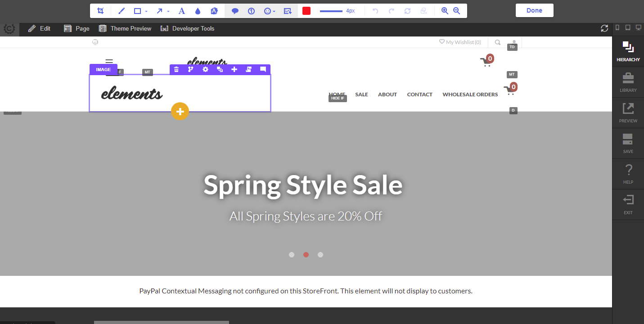Click the zoom in magnifier icon
The image size is (644, 324).
pyautogui.click(x=445, y=11)
